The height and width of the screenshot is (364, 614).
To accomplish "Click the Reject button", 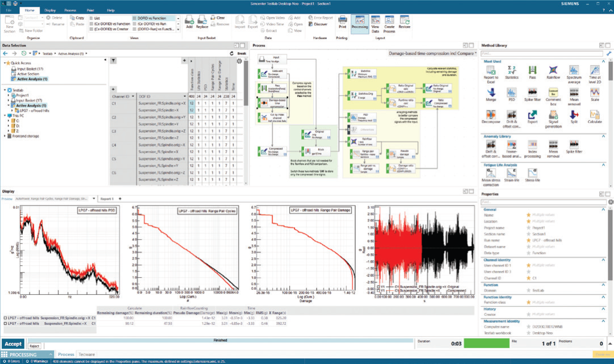I will point(35,346).
